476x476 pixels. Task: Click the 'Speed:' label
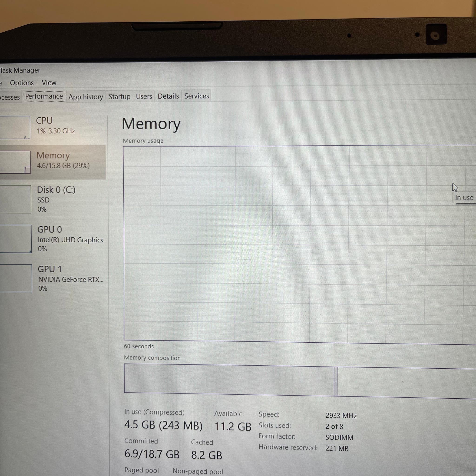pos(269,414)
